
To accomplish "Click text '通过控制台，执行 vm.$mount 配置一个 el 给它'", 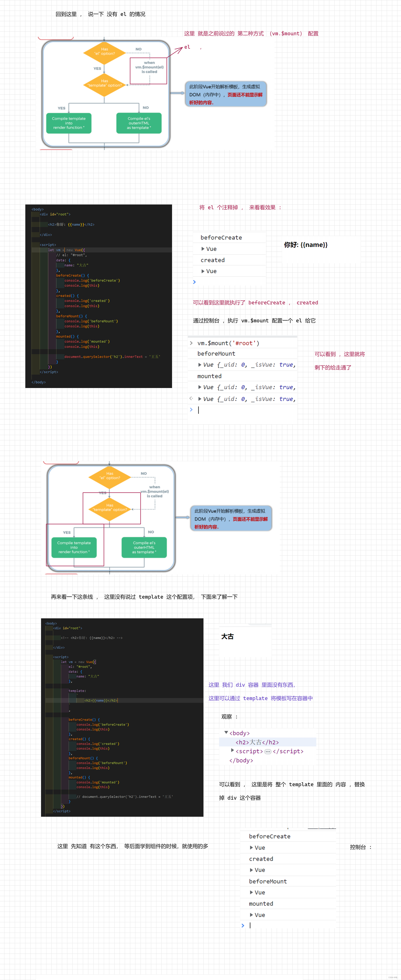I will (x=254, y=321).
